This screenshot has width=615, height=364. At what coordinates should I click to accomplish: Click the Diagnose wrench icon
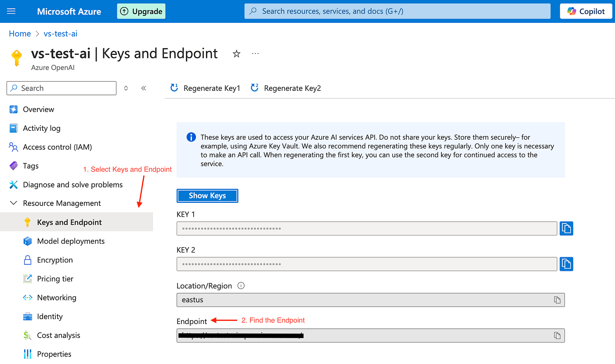click(x=14, y=185)
